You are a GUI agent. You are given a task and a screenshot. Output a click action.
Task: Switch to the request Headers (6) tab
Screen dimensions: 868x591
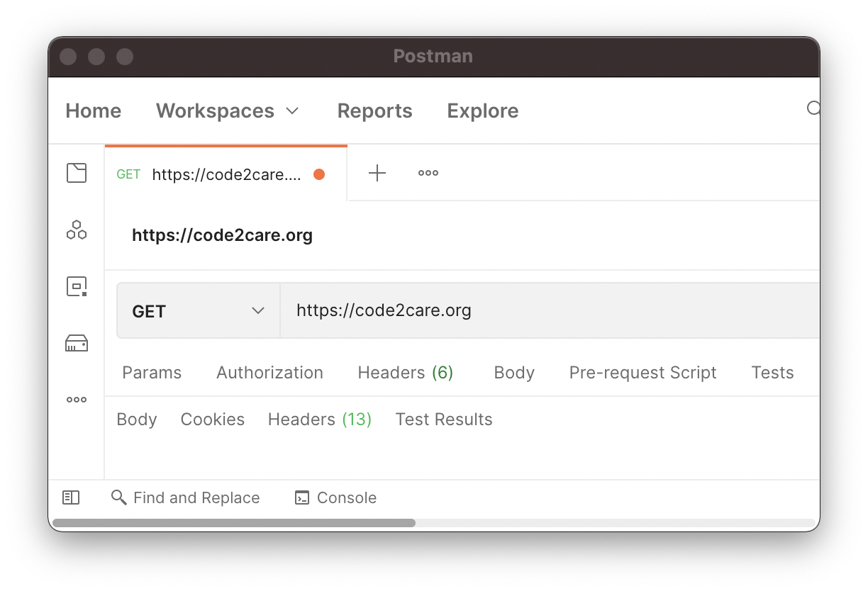click(x=405, y=373)
